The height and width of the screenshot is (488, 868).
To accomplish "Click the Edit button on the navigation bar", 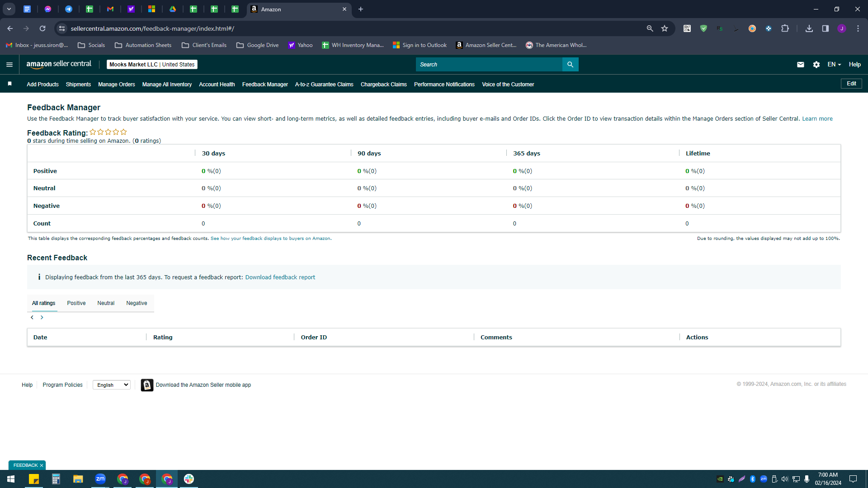I will click(x=851, y=84).
